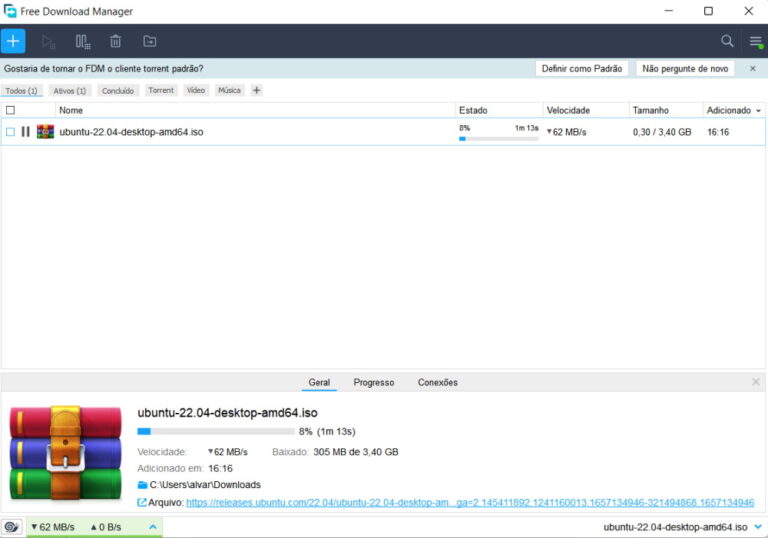Close the download details panel
This screenshot has width=768, height=538.
point(756,382)
